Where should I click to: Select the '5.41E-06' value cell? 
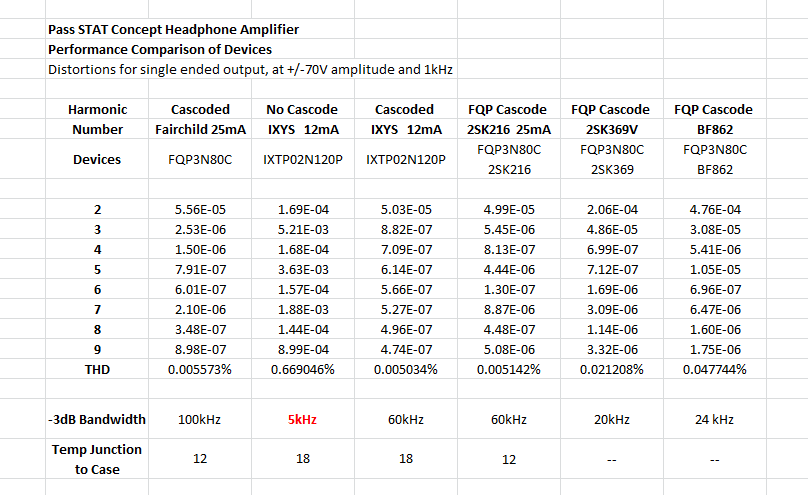[715, 250]
